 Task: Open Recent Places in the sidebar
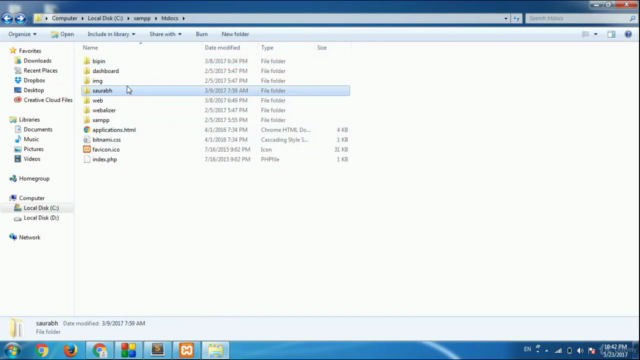click(x=40, y=71)
